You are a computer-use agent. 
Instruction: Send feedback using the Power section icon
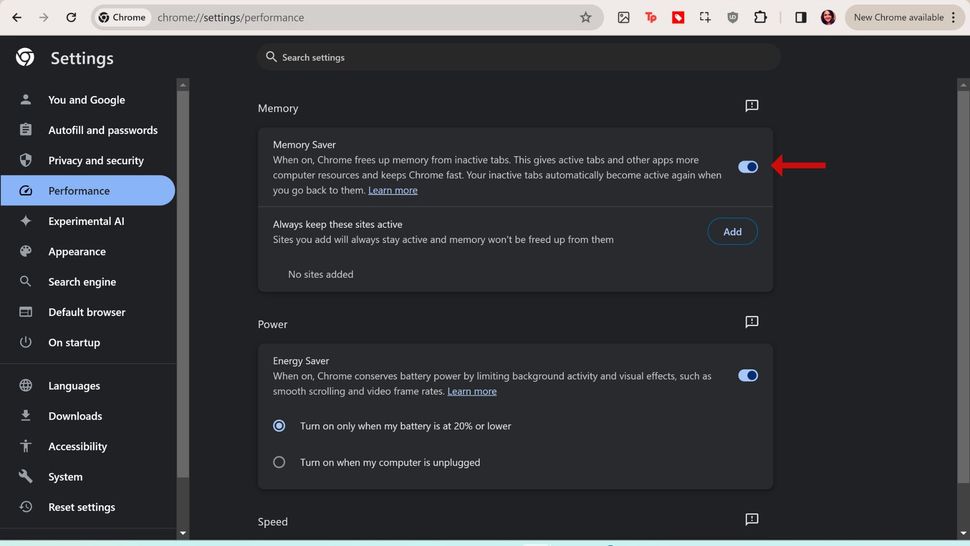tap(752, 322)
